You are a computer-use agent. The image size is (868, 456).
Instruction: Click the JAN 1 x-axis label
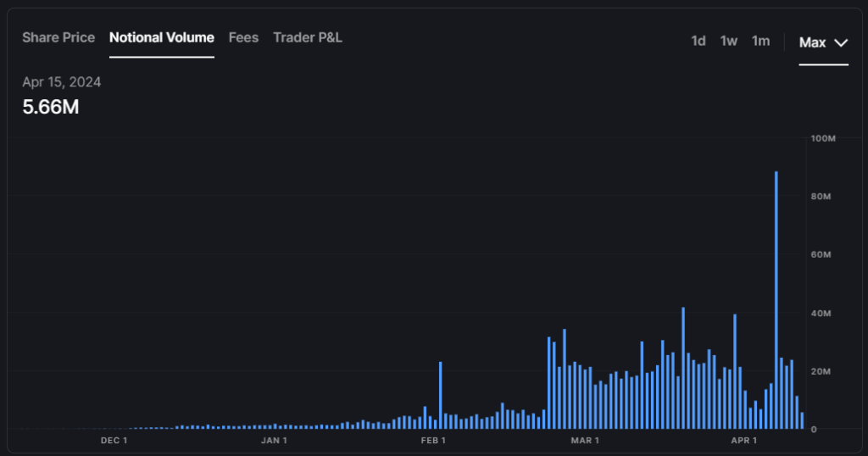click(x=274, y=441)
